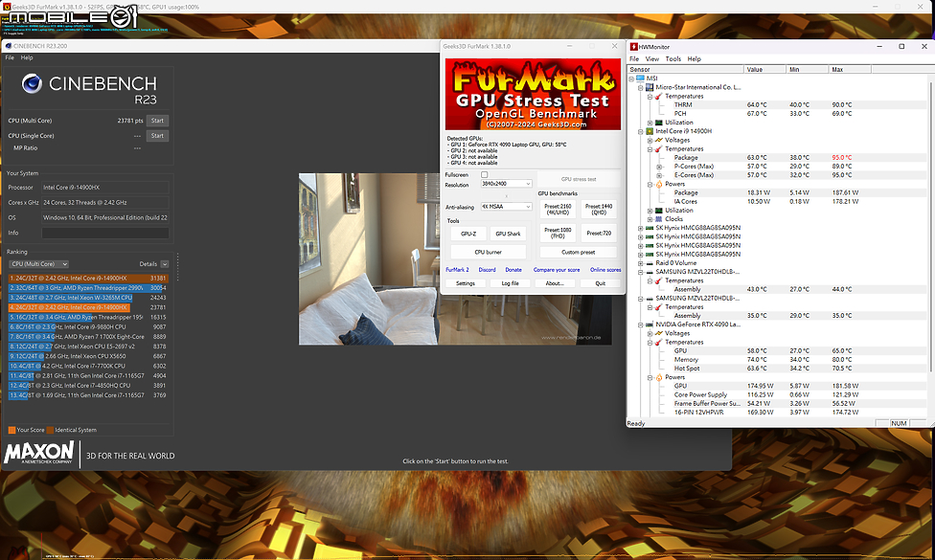Click the Identical System legend swatch

pyautogui.click(x=50, y=430)
